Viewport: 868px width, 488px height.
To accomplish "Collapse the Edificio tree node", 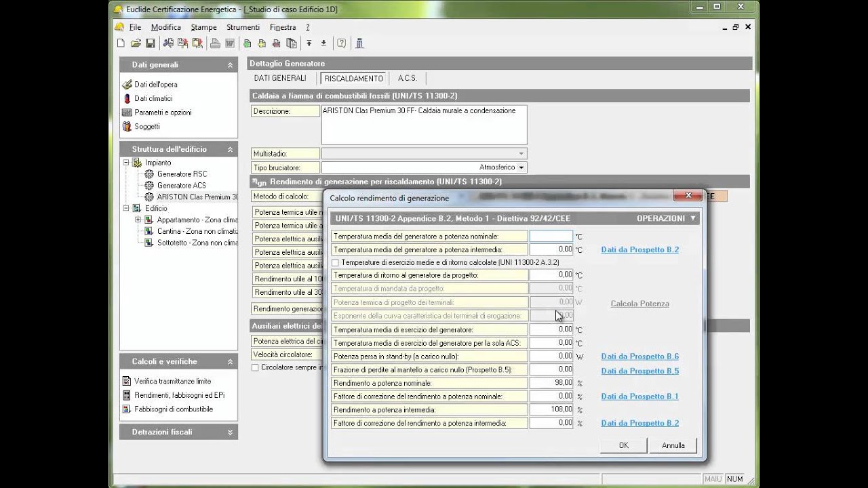I will pyautogui.click(x=126, y=209).
